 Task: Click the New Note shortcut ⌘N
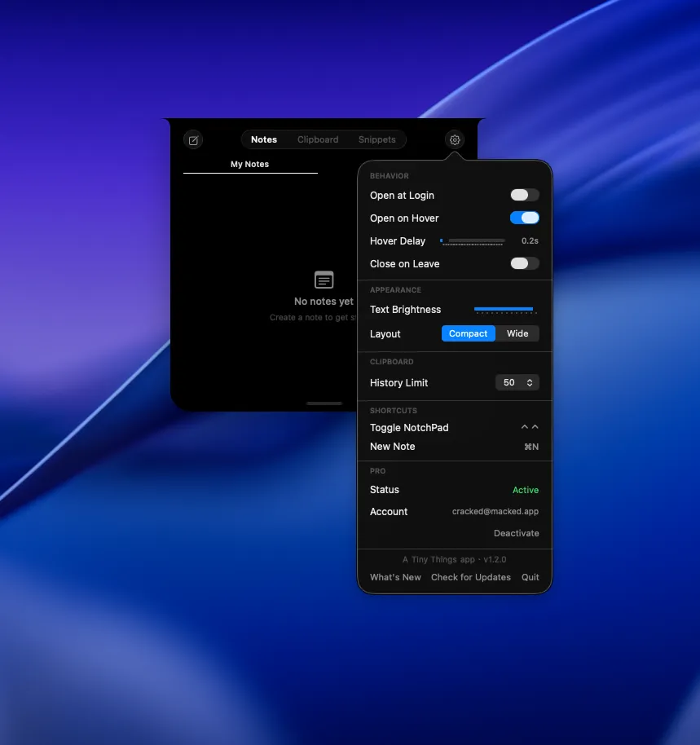pos(531,447)
